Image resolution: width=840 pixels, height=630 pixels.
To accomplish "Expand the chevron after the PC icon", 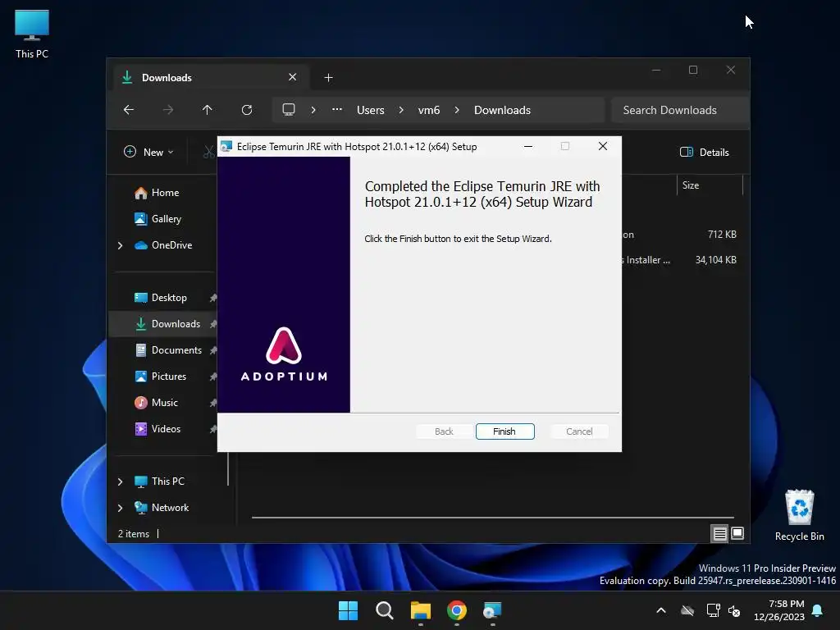I will pos(313,110).
